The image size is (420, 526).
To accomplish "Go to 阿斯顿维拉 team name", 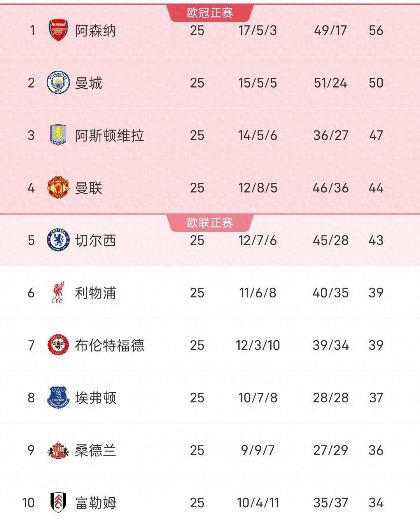I will click(109, 136).
